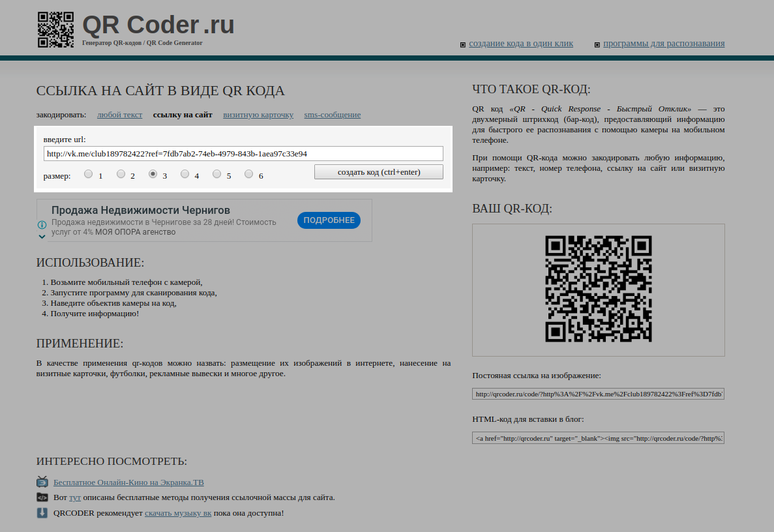This screenshot has width=774, height=532.
Task: Select size radio button 1
Action: click(89, 173)
